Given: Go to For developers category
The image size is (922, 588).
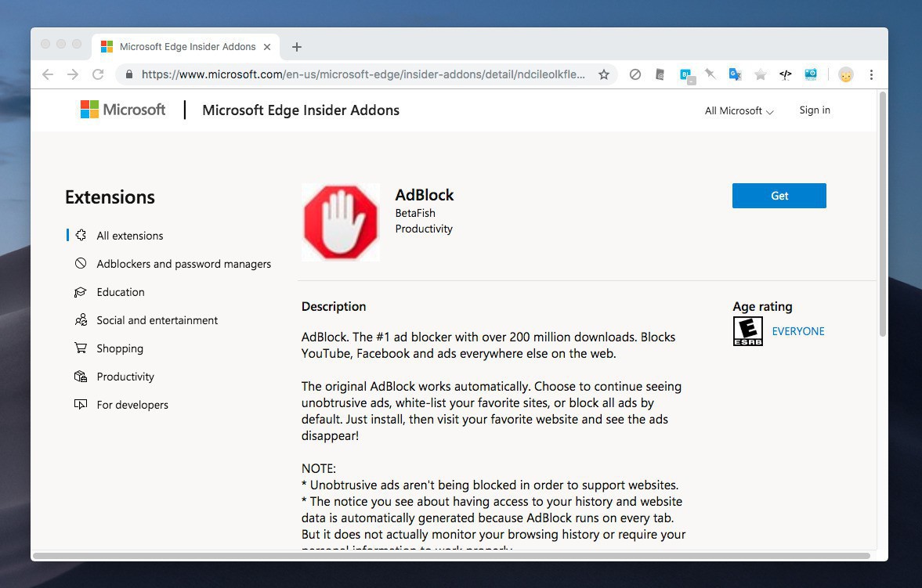Looking at the screenshot, I should pyautogui.click(x=132, y=405).
